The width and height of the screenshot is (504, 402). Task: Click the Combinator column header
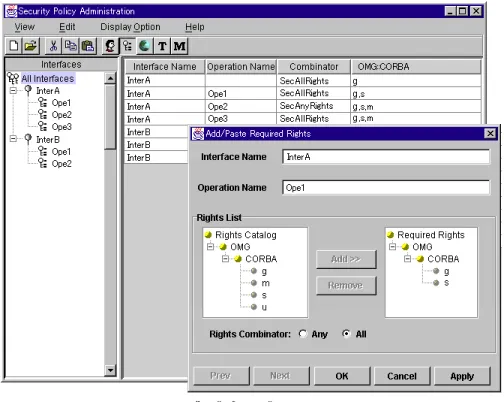pyautogui.click(x=314, y=67)
